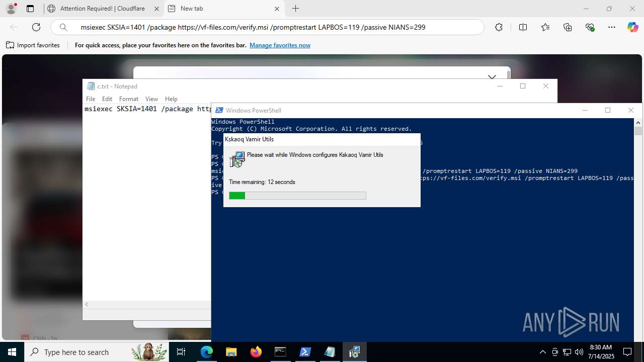Screen dimensions: 644x362
Task: Open the Copilot icon in Edge
Action: (x=632, y=27)
